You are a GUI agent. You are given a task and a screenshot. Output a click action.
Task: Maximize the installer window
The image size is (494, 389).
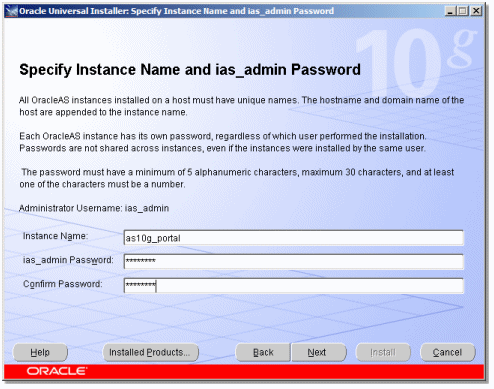(463, 11)
